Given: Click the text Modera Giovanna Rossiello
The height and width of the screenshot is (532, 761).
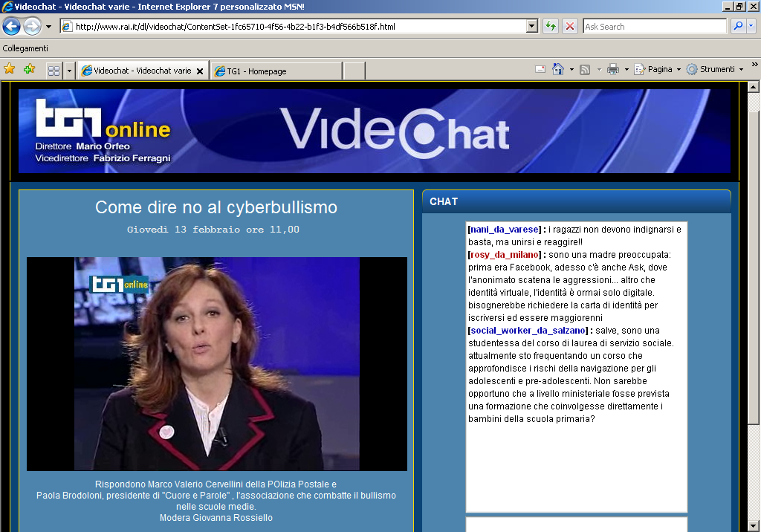Looking at the screenshot, I should click(x=216, y=517).
